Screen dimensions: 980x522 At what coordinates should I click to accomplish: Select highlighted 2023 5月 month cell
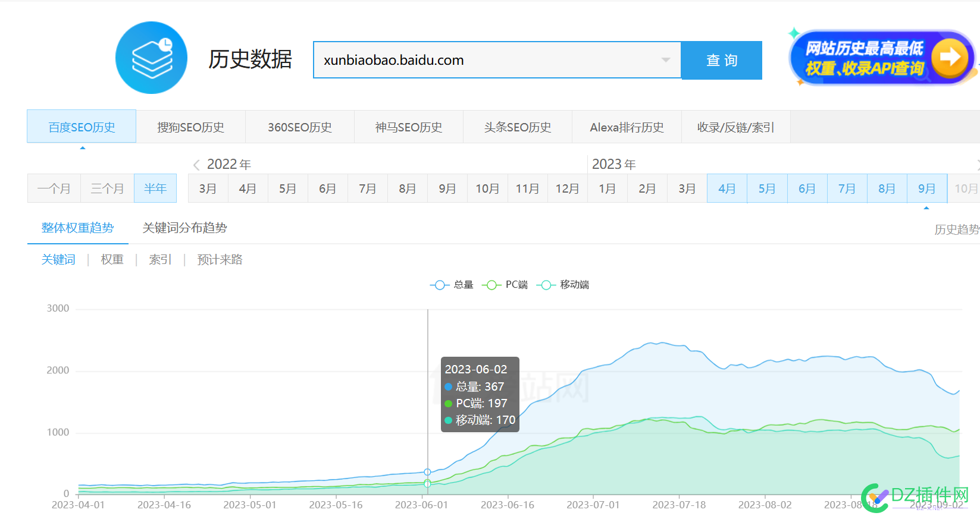pos(766,188)
